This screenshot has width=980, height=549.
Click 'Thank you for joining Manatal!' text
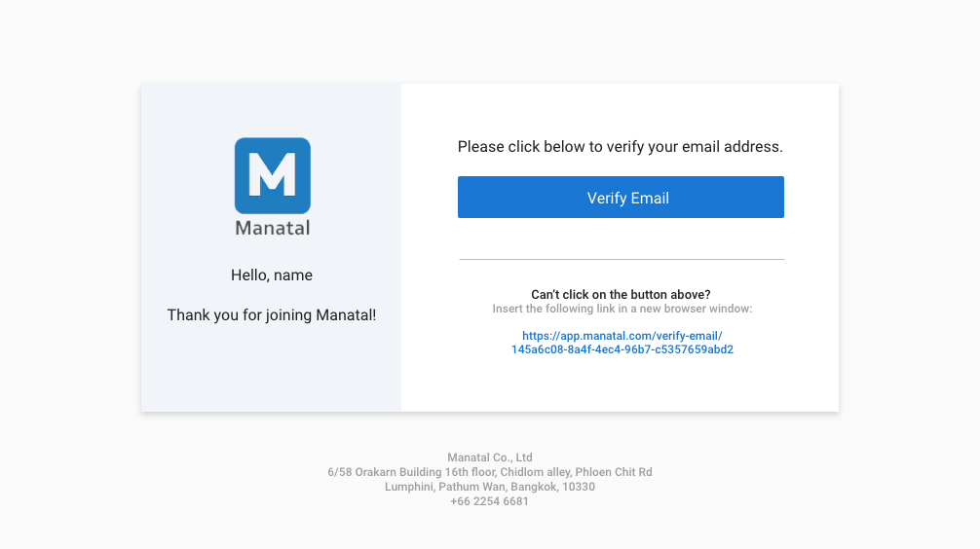point(271,315)
